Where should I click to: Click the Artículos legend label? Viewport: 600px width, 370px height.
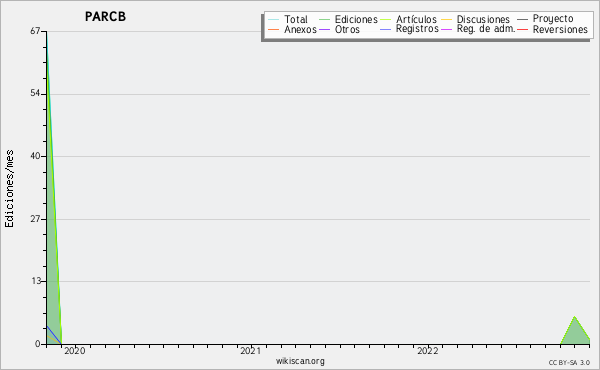[416, 19]
